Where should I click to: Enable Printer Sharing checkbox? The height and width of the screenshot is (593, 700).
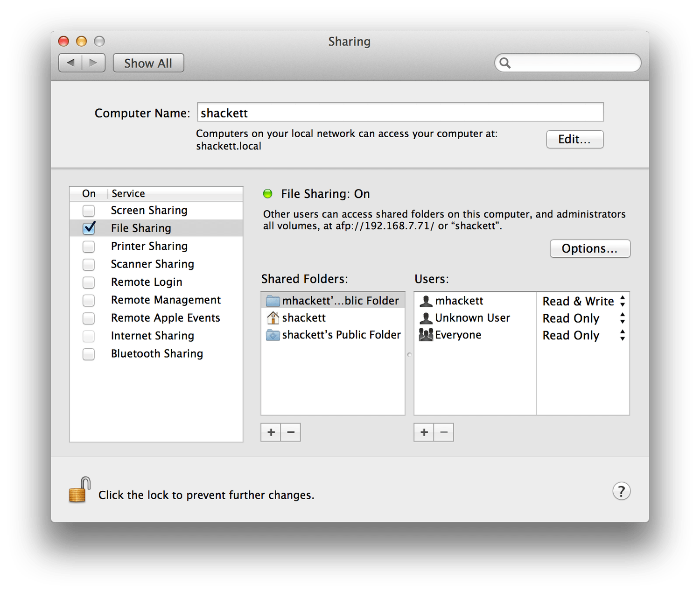point(89,246)
